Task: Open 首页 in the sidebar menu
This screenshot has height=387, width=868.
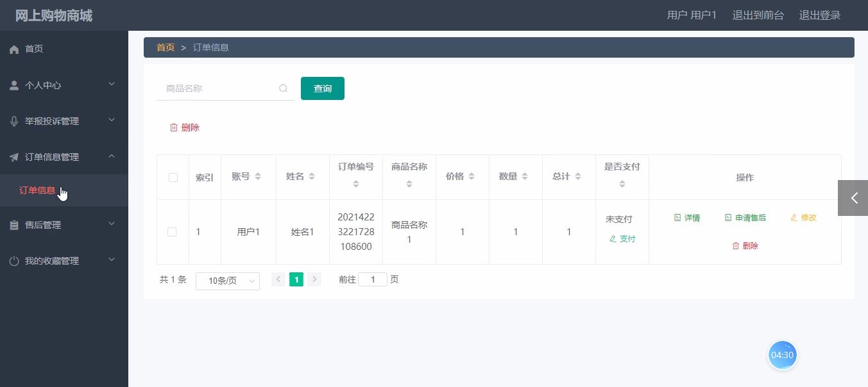Action: (x=64, y=49)
